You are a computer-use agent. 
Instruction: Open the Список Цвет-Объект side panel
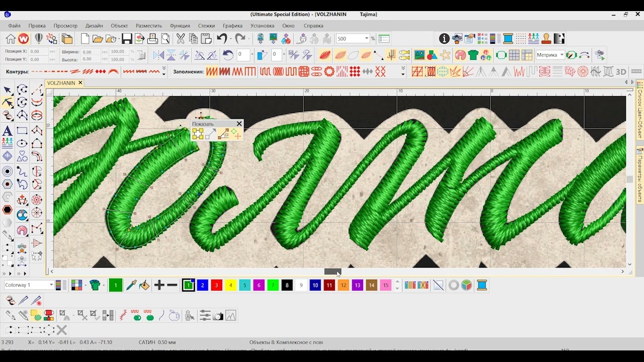point(640,110)
